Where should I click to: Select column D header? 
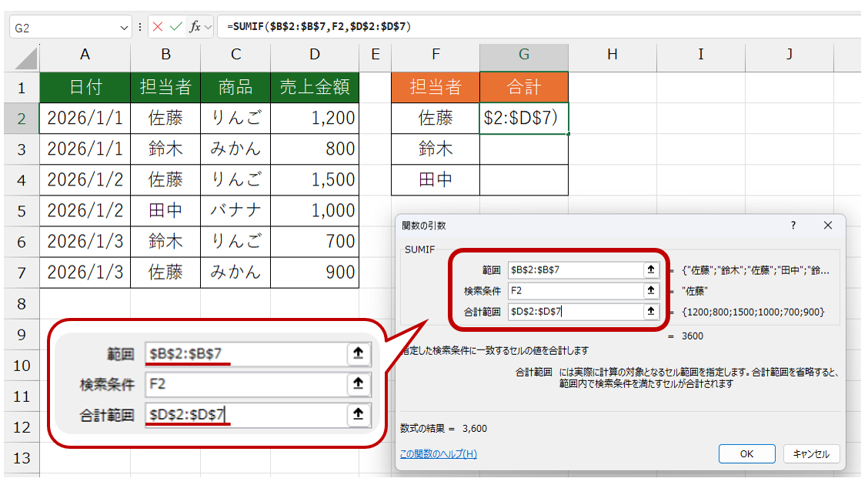(x=315, y=55)
